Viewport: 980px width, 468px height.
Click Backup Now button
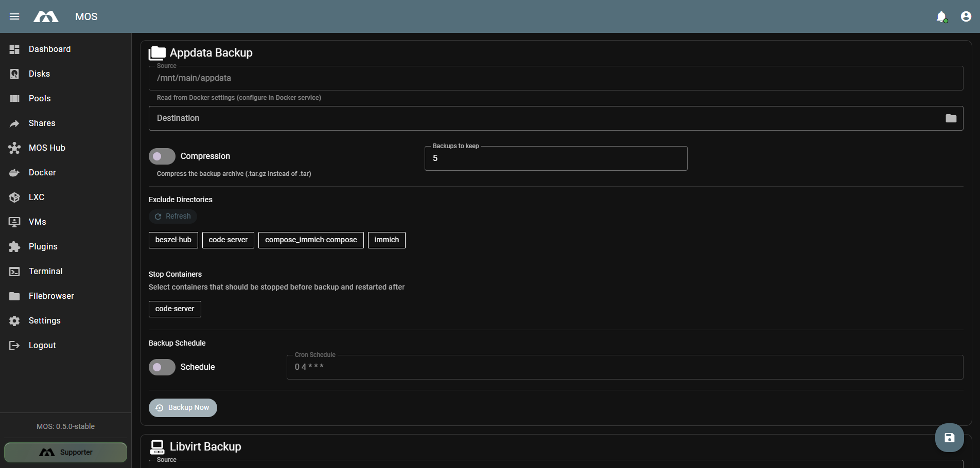click(x=183, y=408)
